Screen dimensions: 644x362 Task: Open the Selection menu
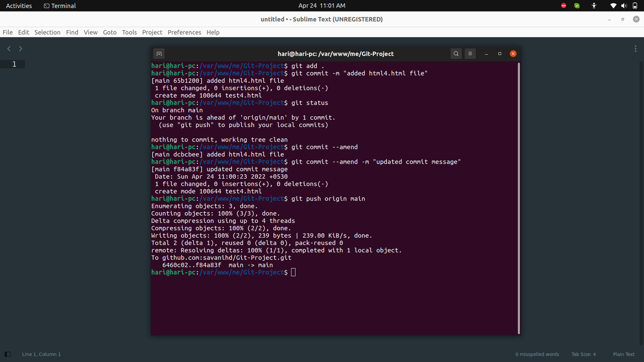click(x=47, y=32)
